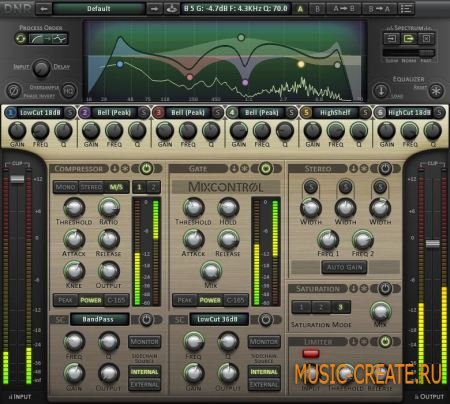The image size is (450, 404).
Task: Click the Gate reset snowflake icon
Action: (244, 169)
